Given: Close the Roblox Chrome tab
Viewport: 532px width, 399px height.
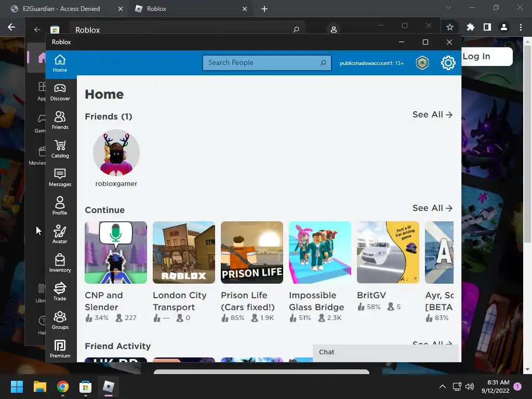Looking at the screenshot, I should point(245,9).
